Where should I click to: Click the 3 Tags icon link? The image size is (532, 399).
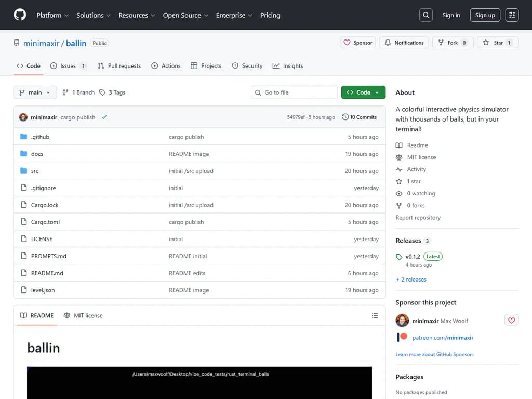(112, 92)
